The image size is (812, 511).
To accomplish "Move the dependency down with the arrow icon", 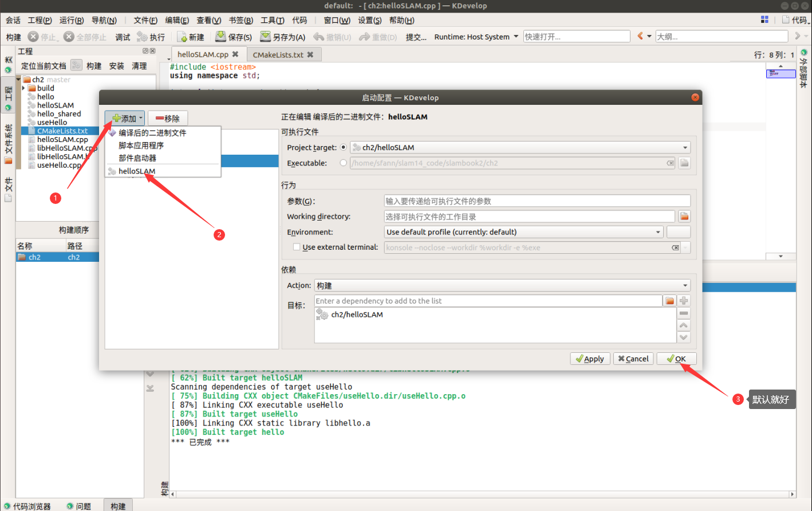I will [x=684, y=337].
